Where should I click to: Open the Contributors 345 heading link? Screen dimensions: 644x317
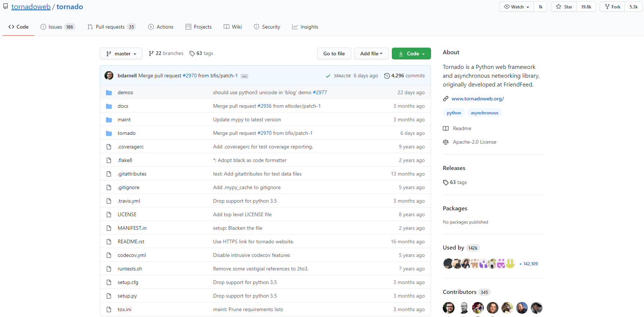coord(466,292)
